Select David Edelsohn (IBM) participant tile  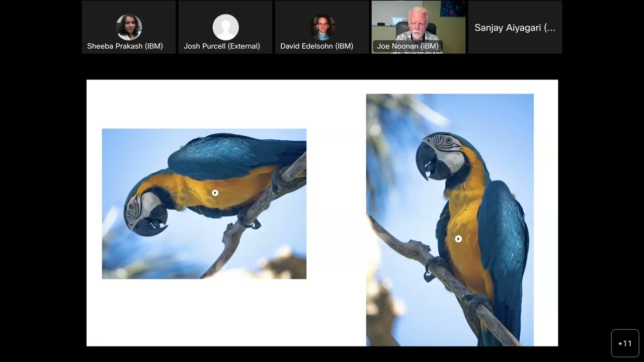[322, 27]
